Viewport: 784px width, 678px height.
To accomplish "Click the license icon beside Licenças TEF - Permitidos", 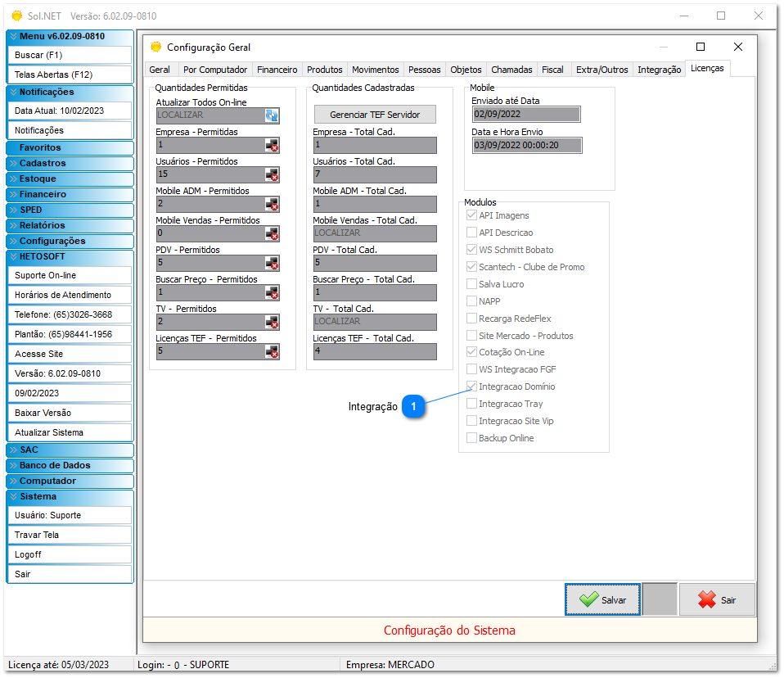I will [273, 351].
